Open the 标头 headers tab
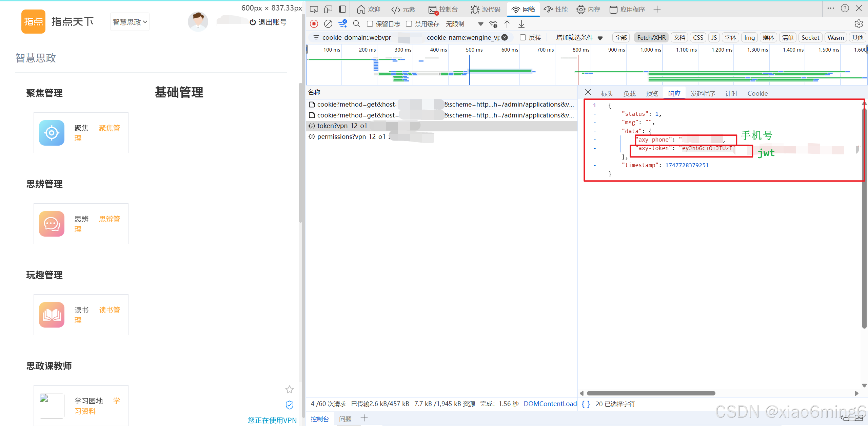Image resolution: width=868 pixels, height=426 pixels. click(607, 93)
